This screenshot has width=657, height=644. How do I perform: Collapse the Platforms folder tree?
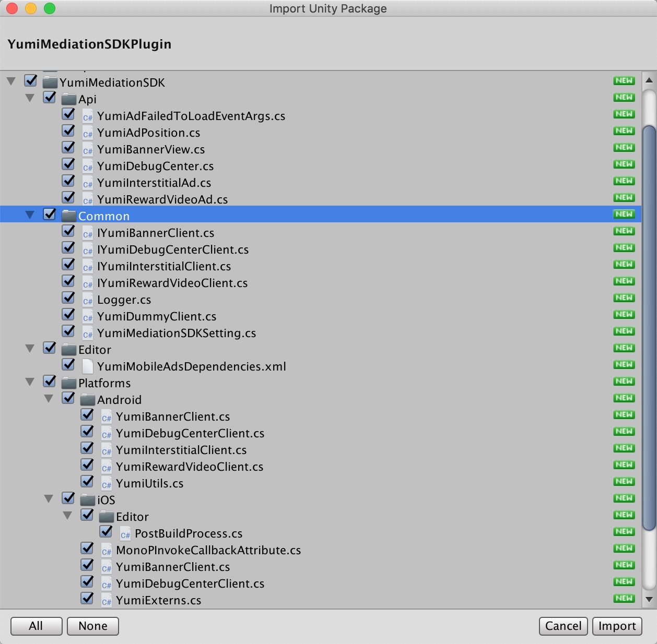[x=30, y=382]
